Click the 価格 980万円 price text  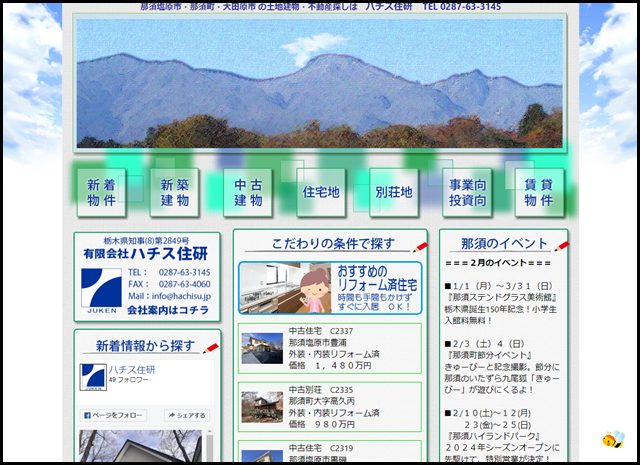pos(322,424)
